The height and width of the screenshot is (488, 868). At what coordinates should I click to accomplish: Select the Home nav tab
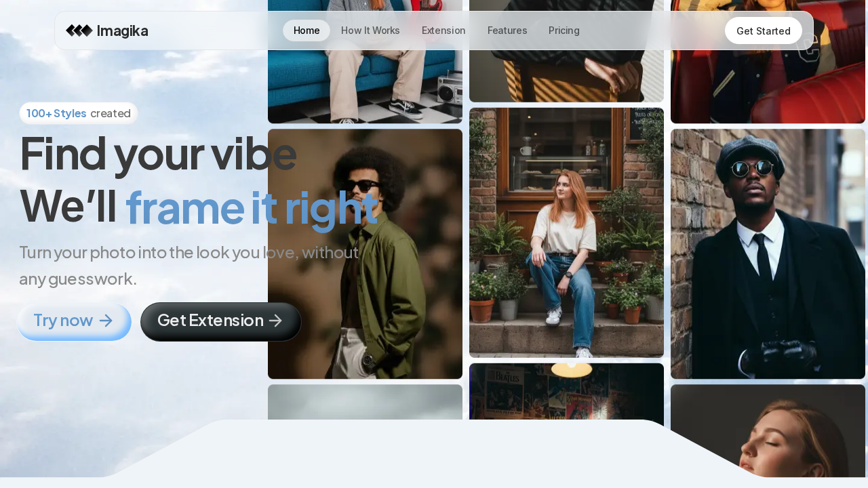pos(307,30)
